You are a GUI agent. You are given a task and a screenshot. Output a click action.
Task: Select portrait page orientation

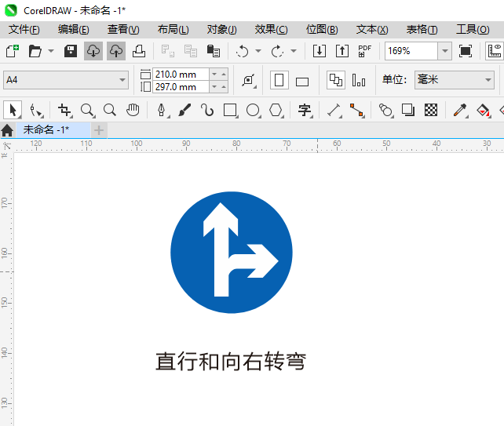(279, 80)
